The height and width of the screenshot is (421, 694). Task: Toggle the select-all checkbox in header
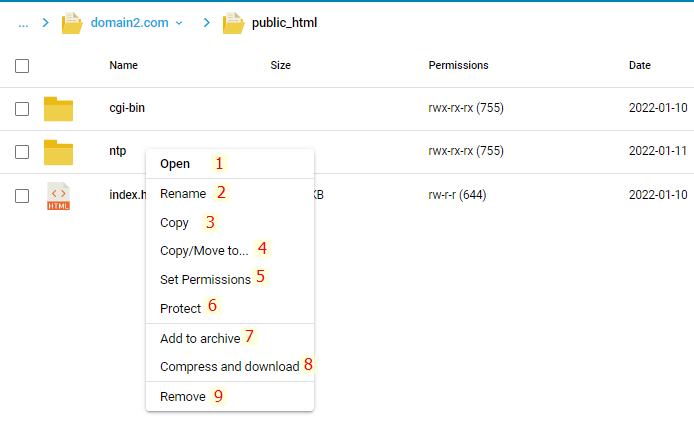coord(22,66)
